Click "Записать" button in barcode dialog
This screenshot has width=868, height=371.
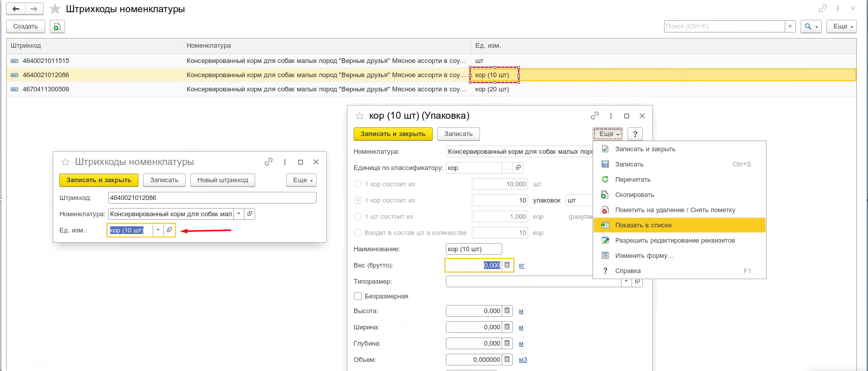[164, 180]
